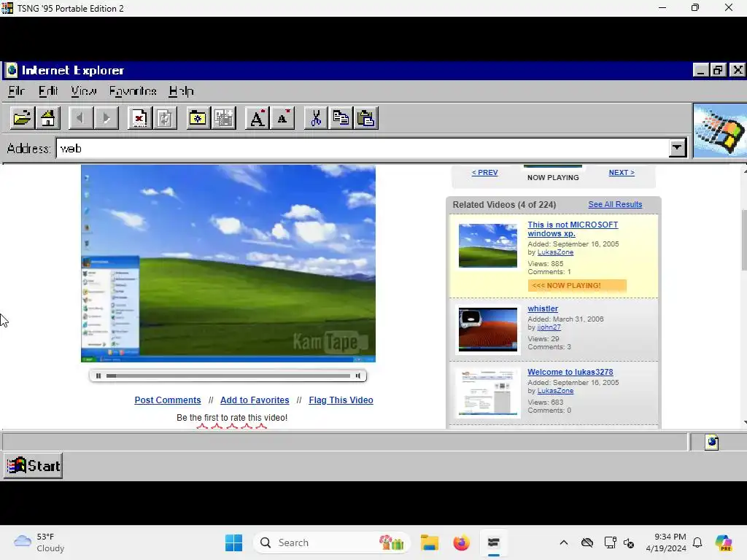Open the Edit menu
Screen dimensions: 747x560
coord(47,91)
